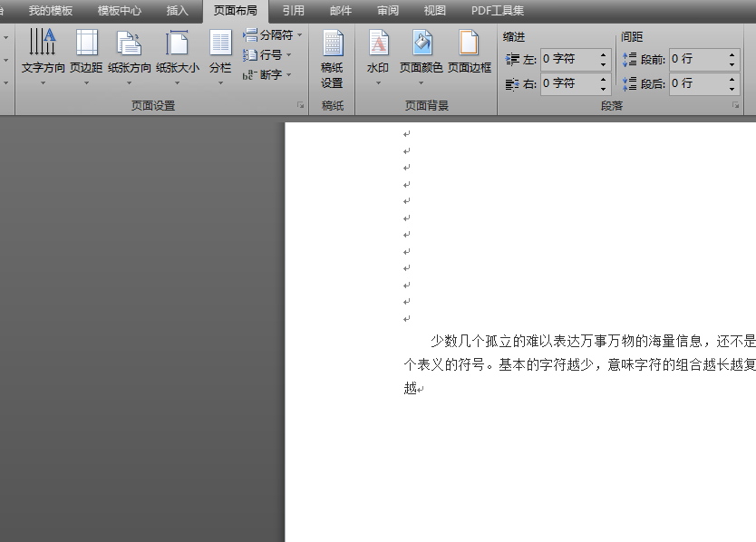
Task: Decrease 段后 spacing with down arrow
Action: pos(732,89)
